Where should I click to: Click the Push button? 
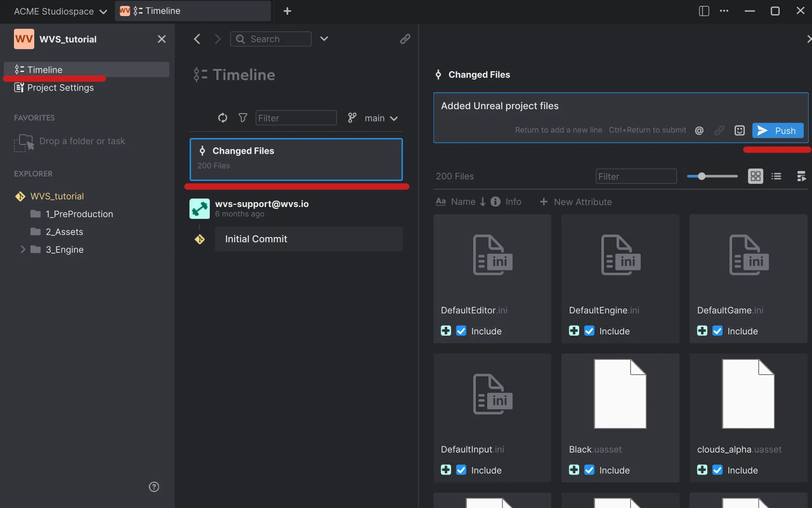tap(777, 130)
